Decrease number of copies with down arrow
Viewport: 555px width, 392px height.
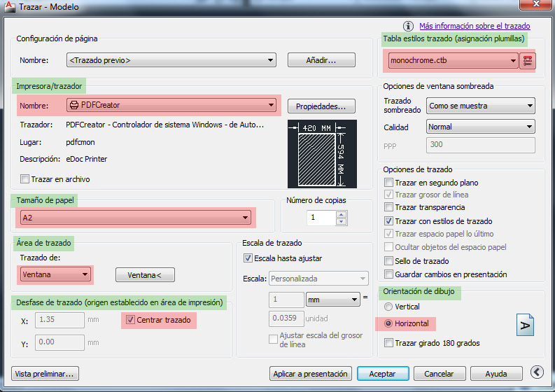pyautogui.click(x=341, y=222)
